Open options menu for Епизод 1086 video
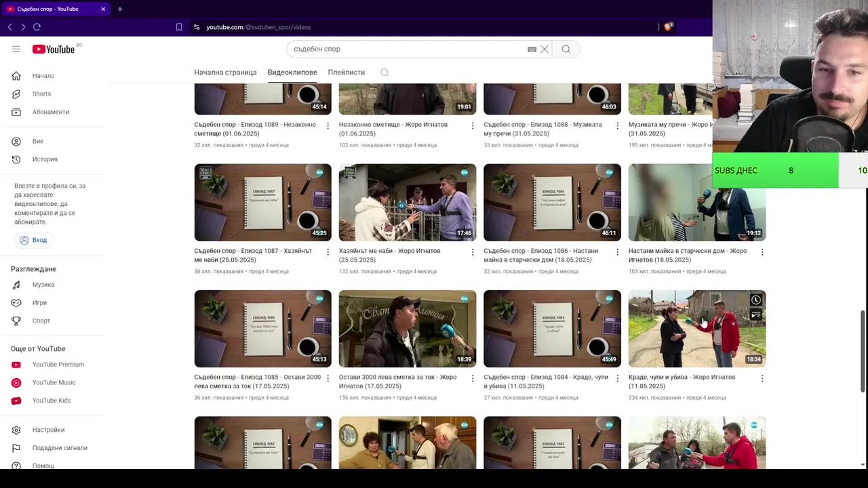 (617, 251)
